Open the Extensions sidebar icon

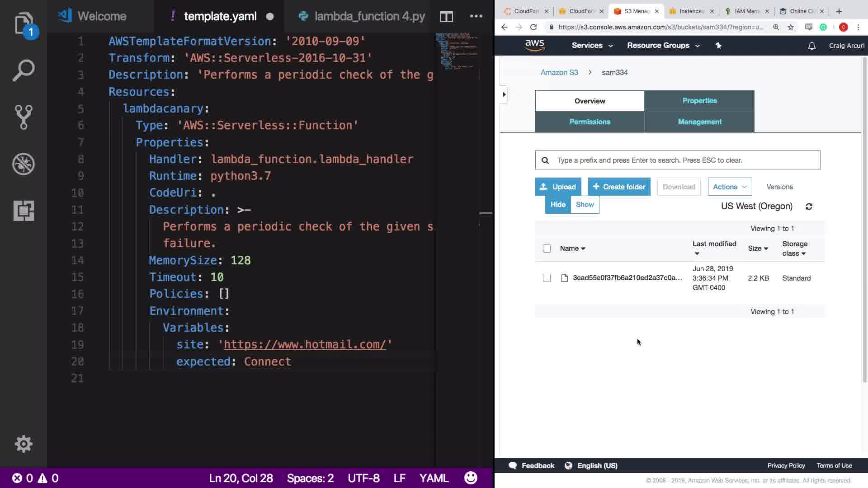tap(24, 211)
